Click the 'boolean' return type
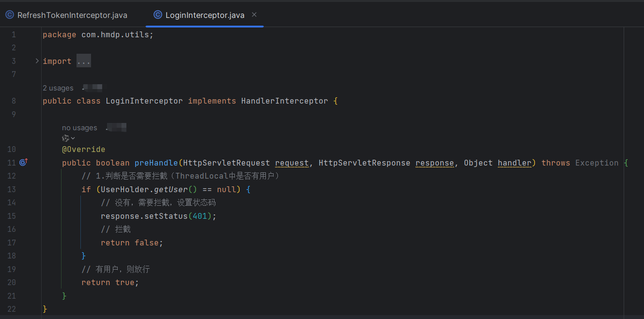The width and height of the screenshot is (644, 319). coord(113,163)
